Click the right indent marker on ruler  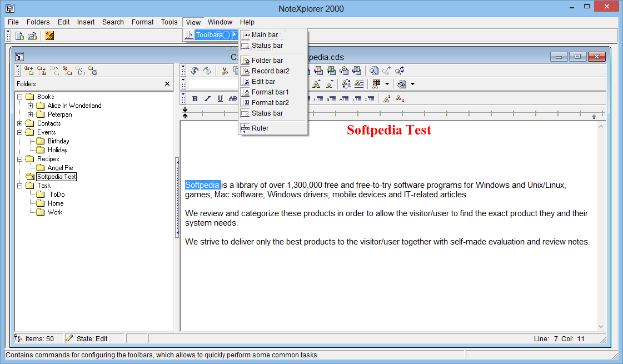(594, 117)
